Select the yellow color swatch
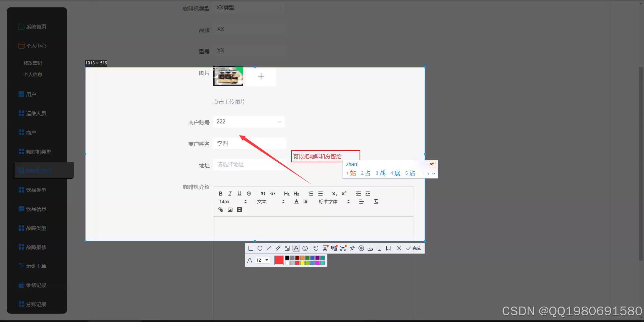Image resolution: width=644 pixels, height=322 pixels. tap(302, 263)
